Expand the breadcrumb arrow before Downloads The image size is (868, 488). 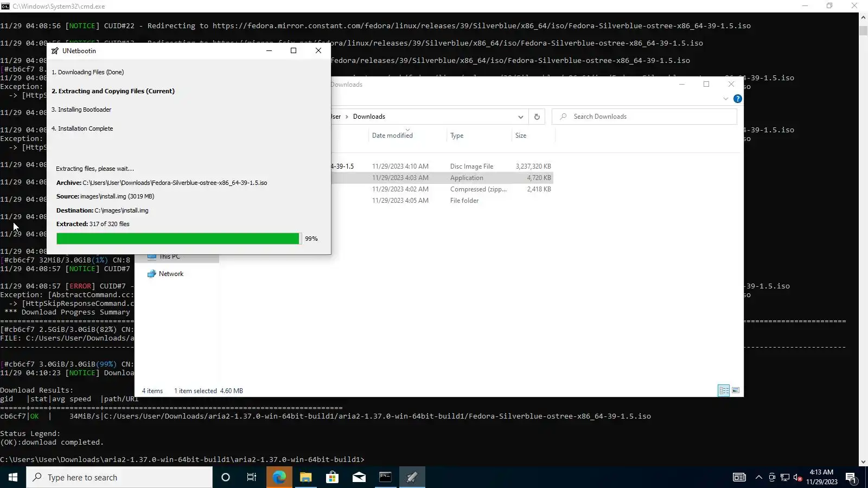(347, 117)
